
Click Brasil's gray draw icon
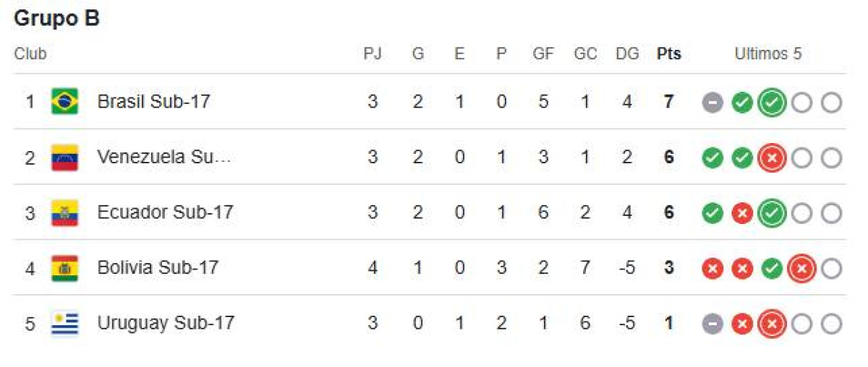[712, 103]
